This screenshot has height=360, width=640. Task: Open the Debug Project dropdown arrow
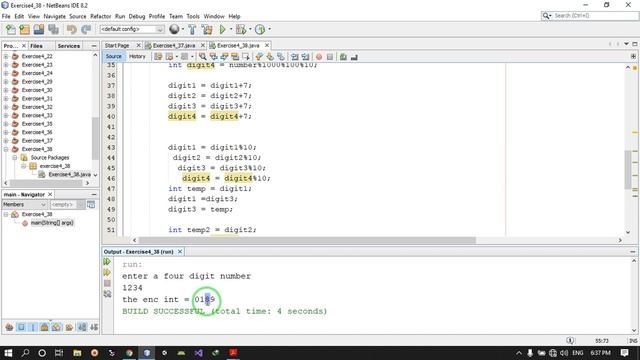pos(250,29)
